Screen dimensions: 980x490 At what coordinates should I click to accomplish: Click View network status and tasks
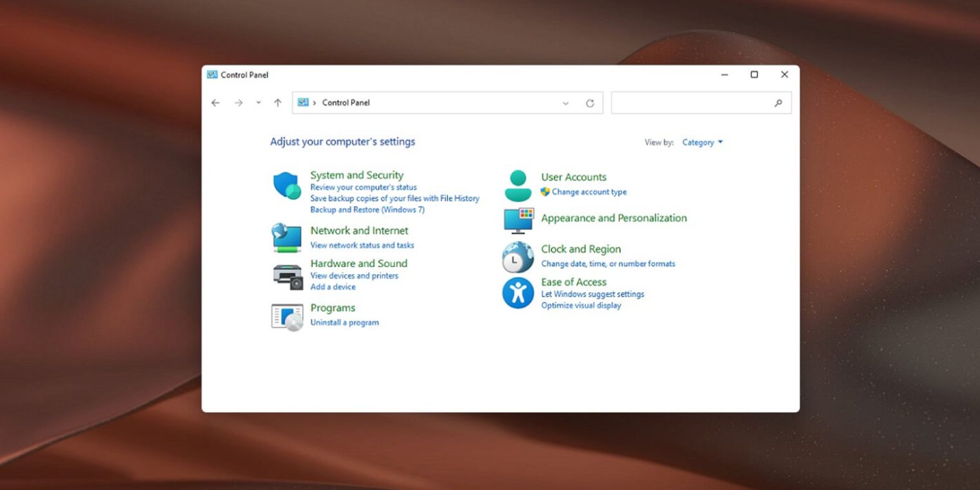click(362, 245)
